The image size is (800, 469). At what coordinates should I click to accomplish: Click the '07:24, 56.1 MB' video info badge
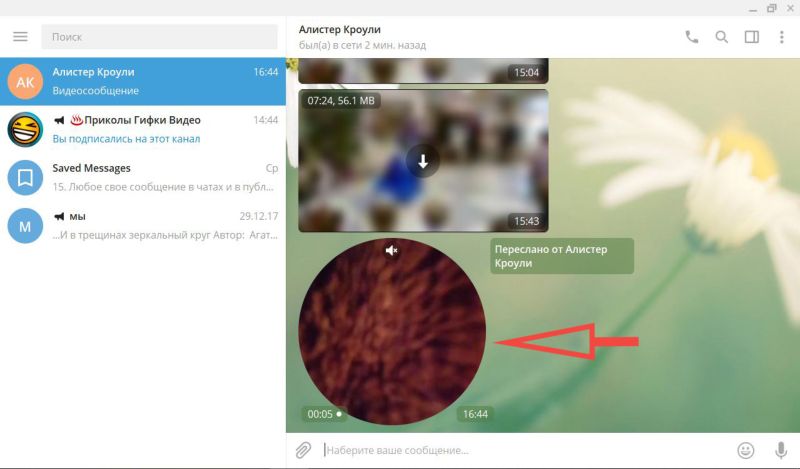[x=341, y=101]
